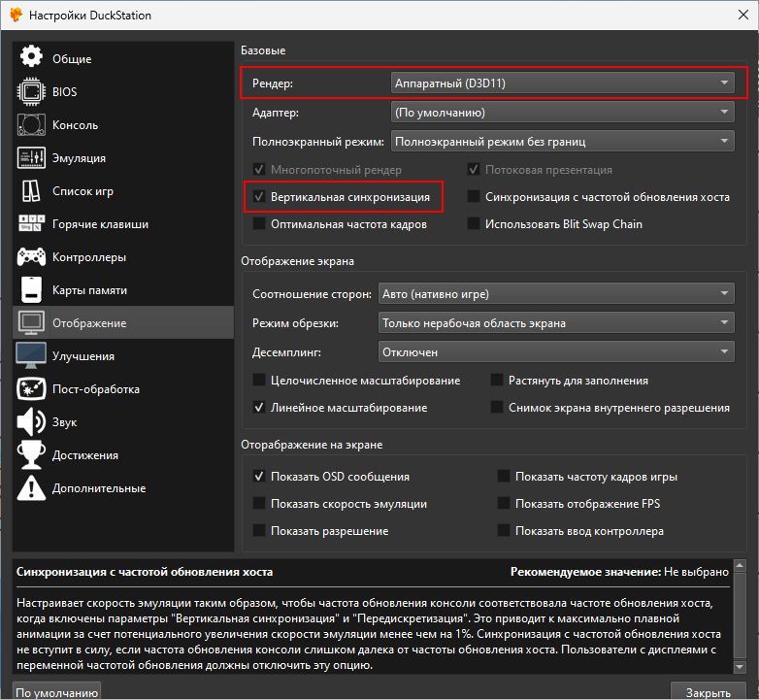
Task: Expand the Соотношение сторон dropdown
Action: coord(556,293)
